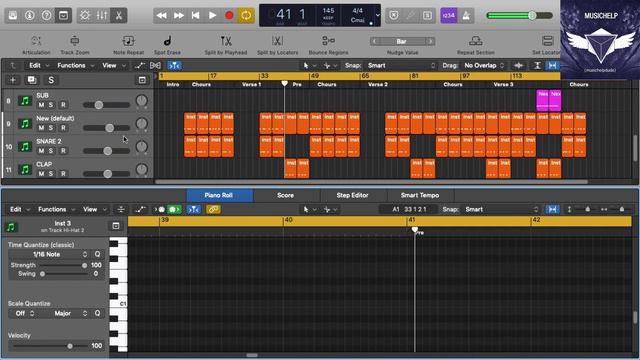Toggle Show Automation in Tracks area

(x=140, y=65)
